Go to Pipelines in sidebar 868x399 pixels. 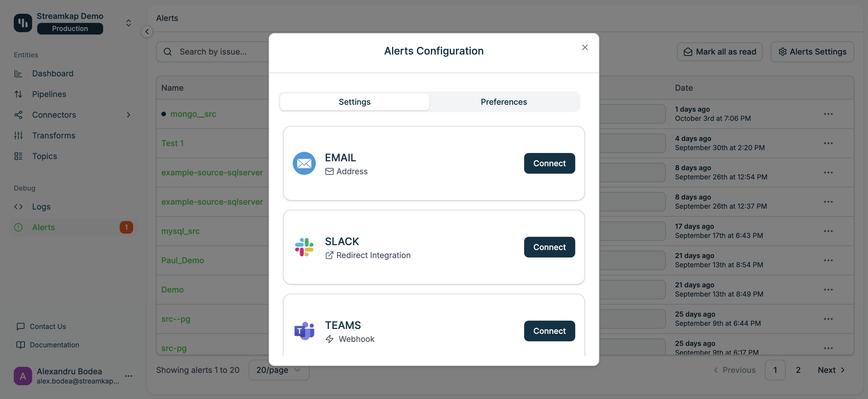pyautogui.click(x=49, y=94)
